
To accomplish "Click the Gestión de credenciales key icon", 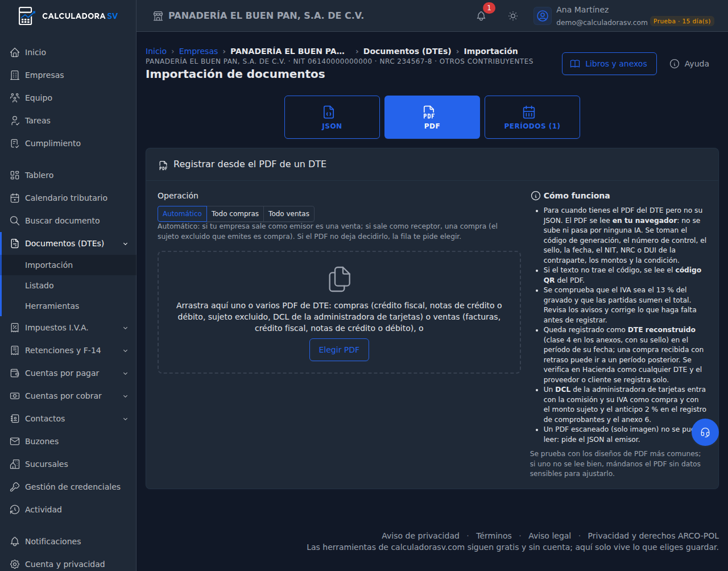I will click(x=15, y=487).
